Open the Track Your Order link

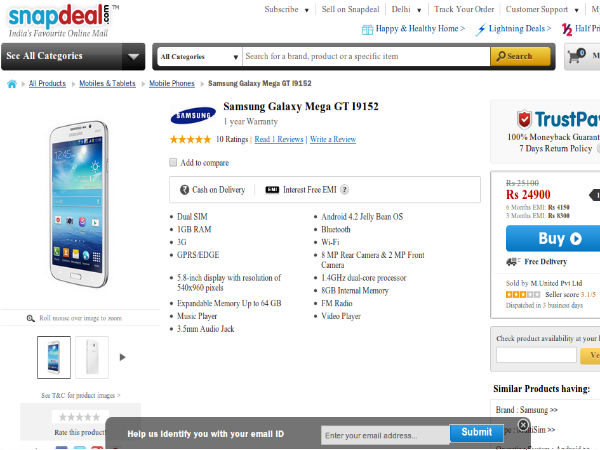pos(463,9)
